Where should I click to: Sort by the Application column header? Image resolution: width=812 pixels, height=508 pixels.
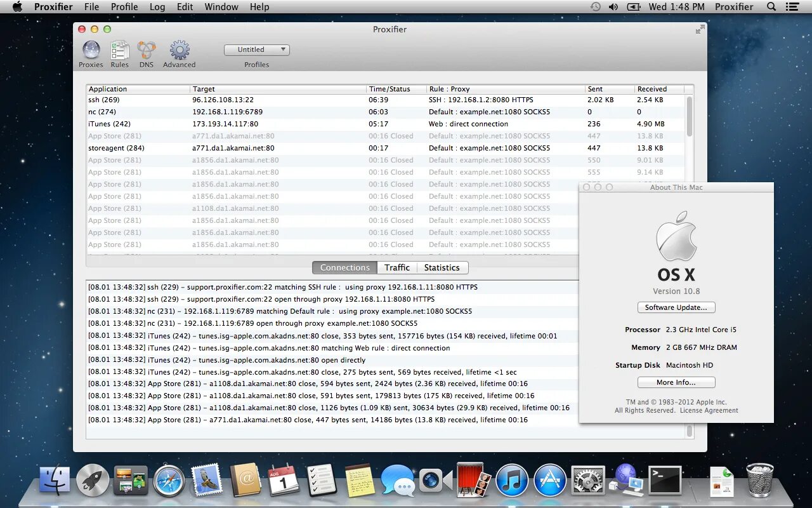tap(138, 89)
